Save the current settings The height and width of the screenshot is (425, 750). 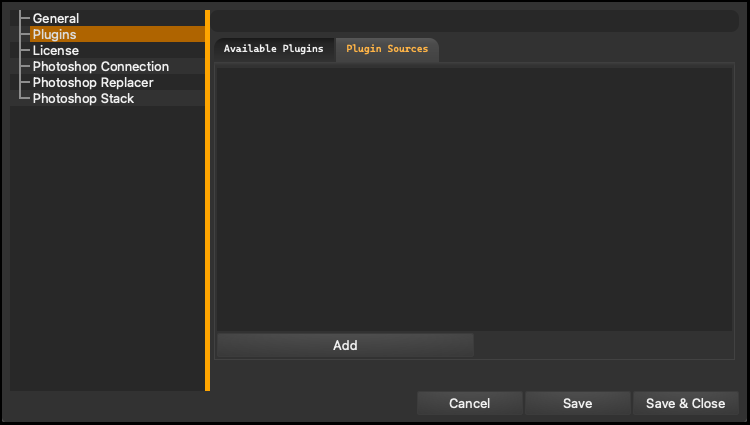pos(577,403)
